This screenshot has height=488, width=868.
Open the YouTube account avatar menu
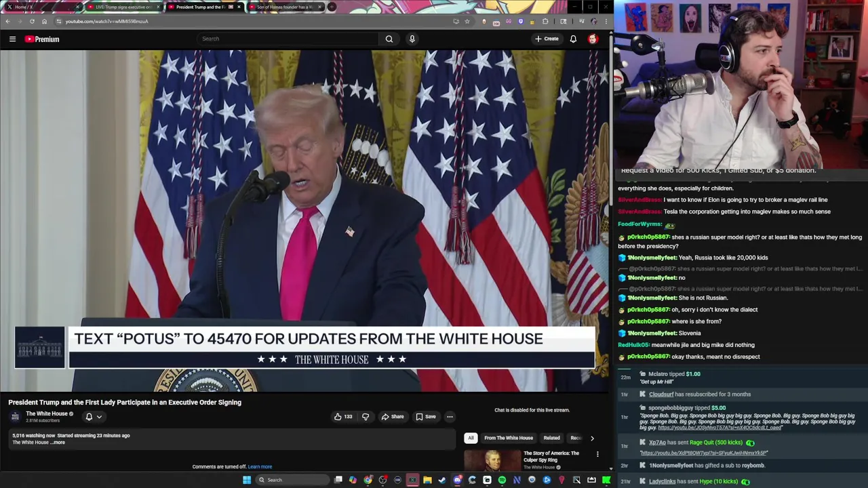point(593,39)
